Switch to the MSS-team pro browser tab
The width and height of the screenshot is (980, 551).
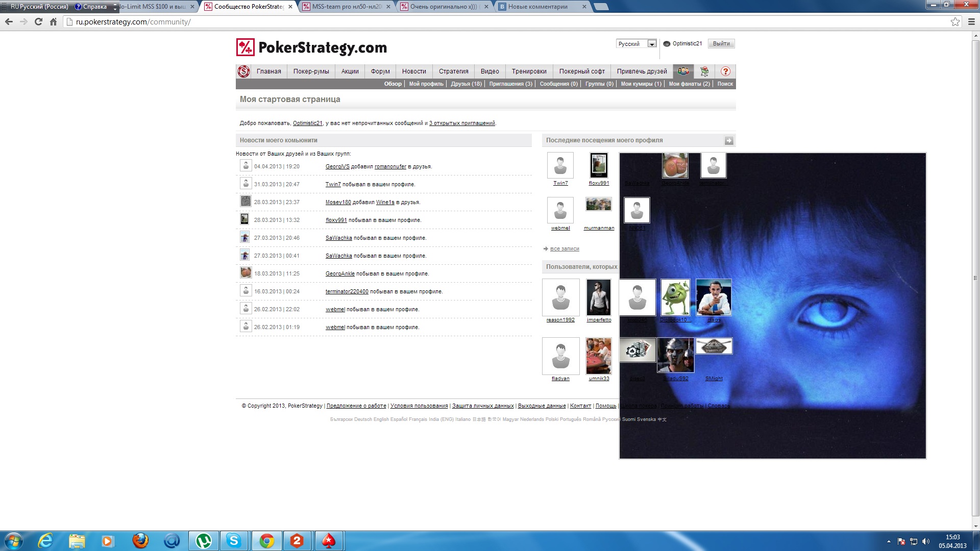click(x=346, y=7)
